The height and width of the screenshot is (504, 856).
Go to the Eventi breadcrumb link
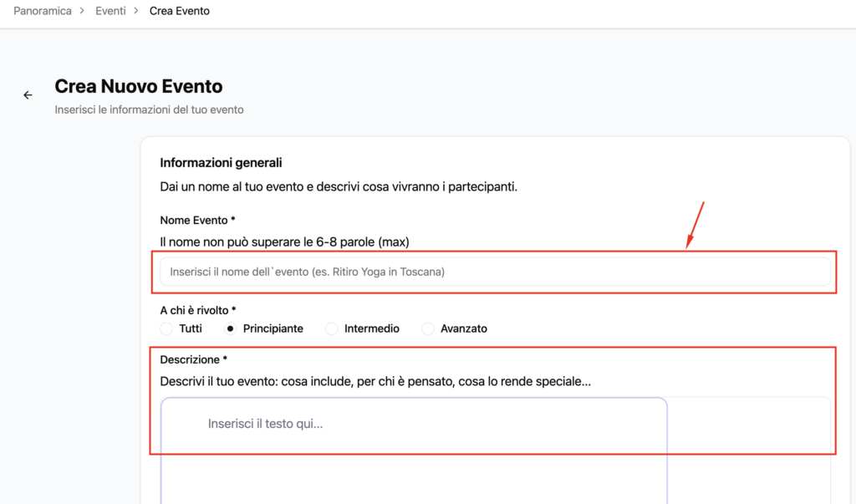point(110,12)
